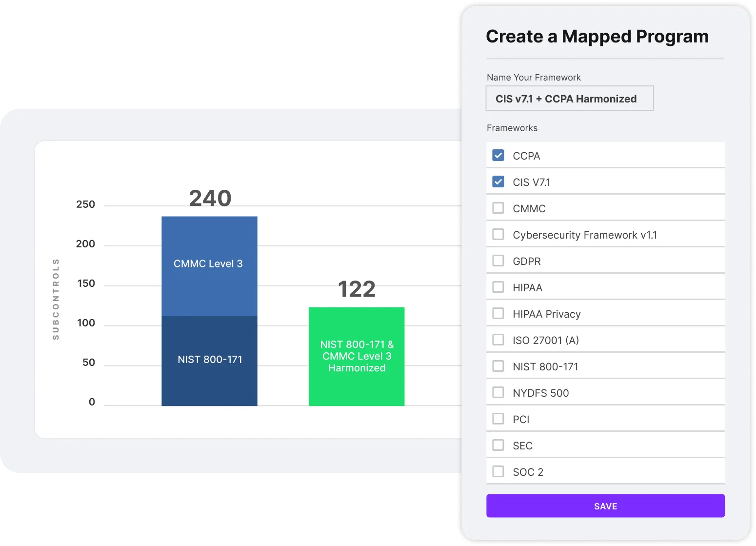Click the Frameworks section label
This screenshot has width=756, height=546.
pos(512,128)
